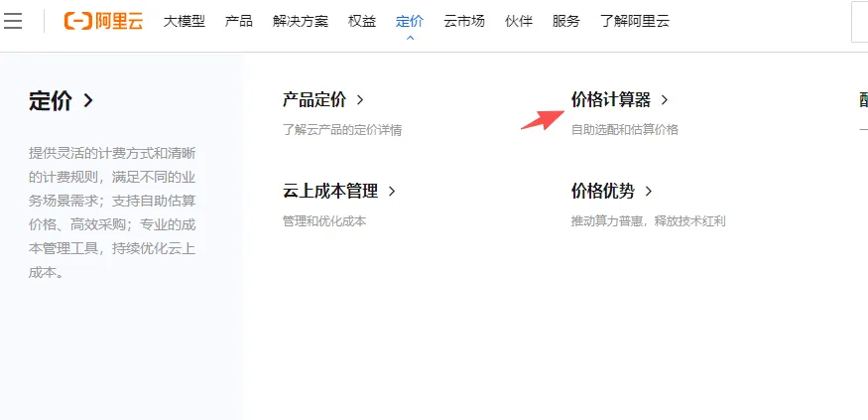Collapse the 定价 dropdown caret
This screenshot has height=420, width=868.
411,38
